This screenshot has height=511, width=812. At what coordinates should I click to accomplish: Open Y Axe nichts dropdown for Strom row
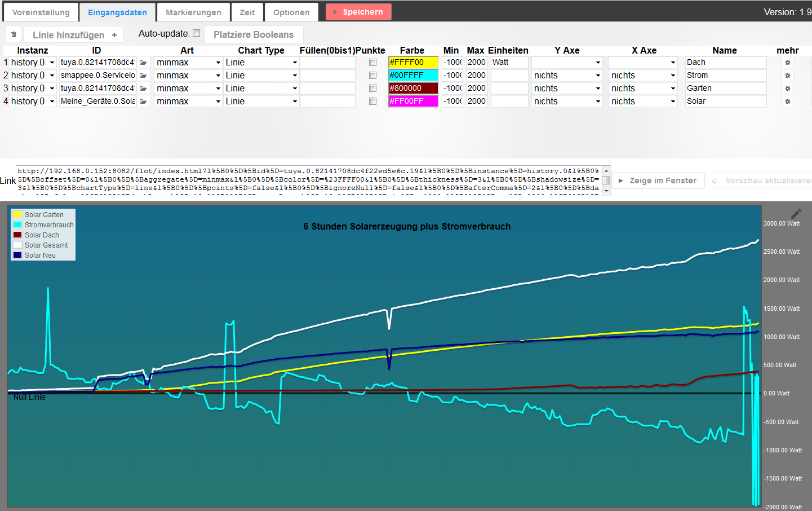point(567,76)
